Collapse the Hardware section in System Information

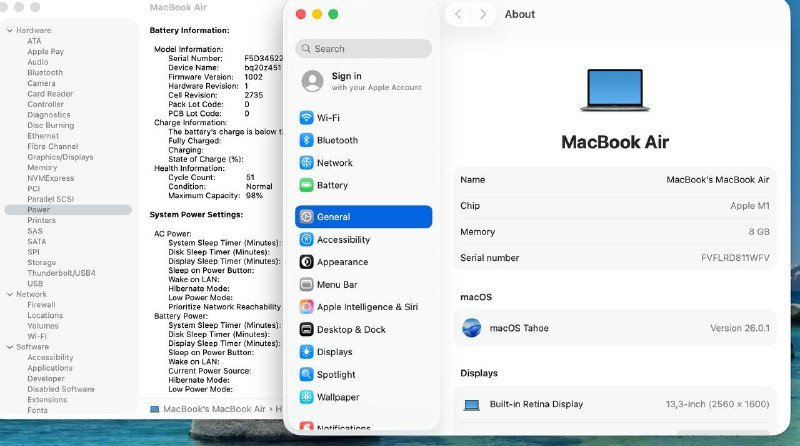pyautogui.click(x=10, y=31)
